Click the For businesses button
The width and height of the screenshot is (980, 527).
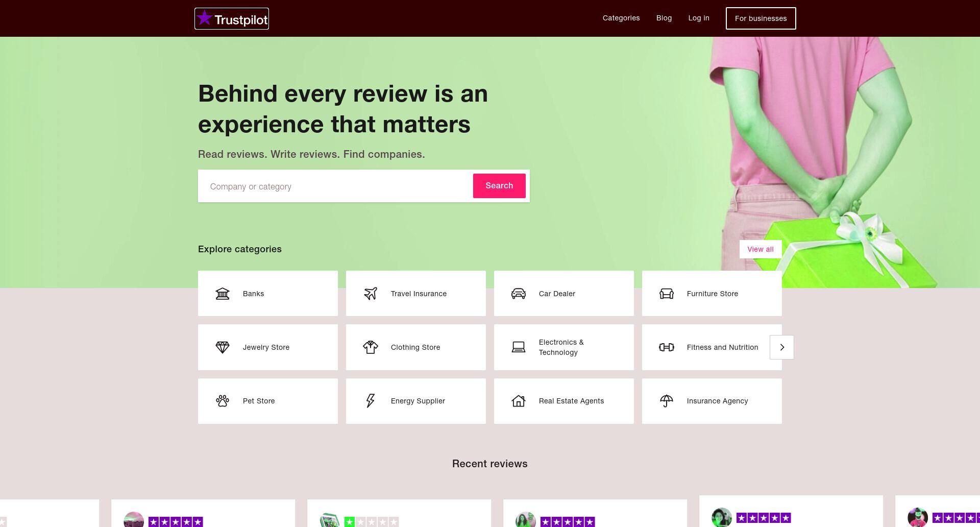(761, 18)
